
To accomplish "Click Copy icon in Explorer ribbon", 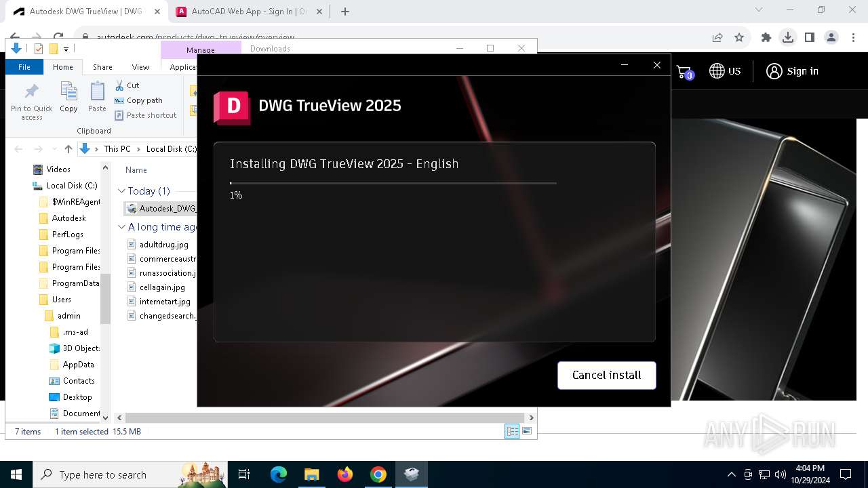I will click(x=68, y=97).
